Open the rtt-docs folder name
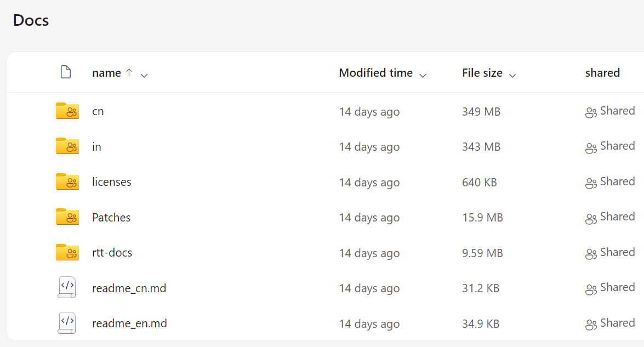The width and height of the screenshot is (644, 347). click(112, 253)
